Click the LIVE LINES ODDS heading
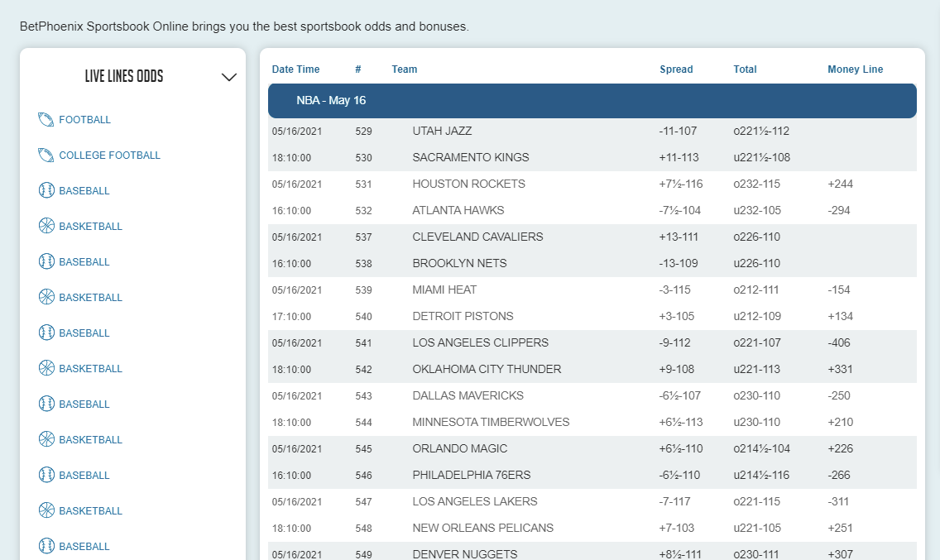This screenshot has height=560, width=940. pyautogui.click(x=124, y=76)
